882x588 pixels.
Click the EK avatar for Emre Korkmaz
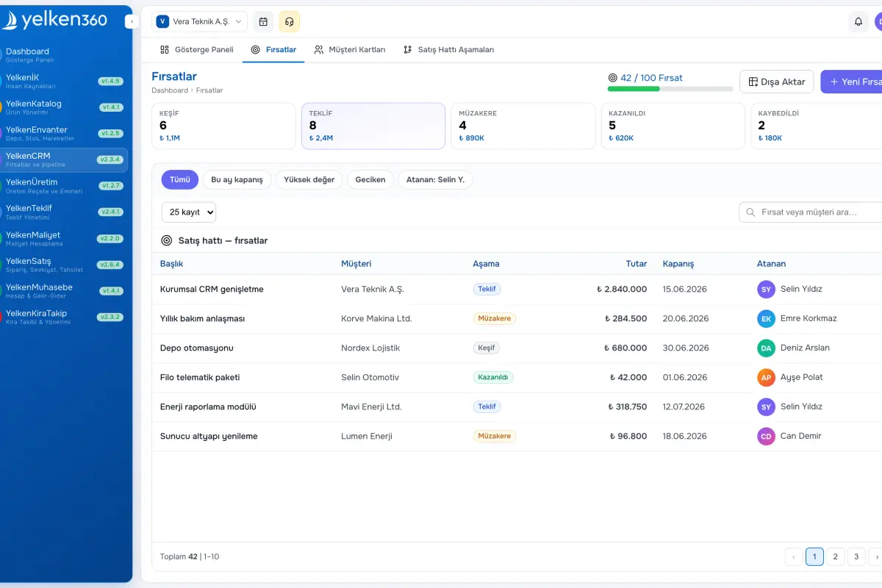click(766, 318)
